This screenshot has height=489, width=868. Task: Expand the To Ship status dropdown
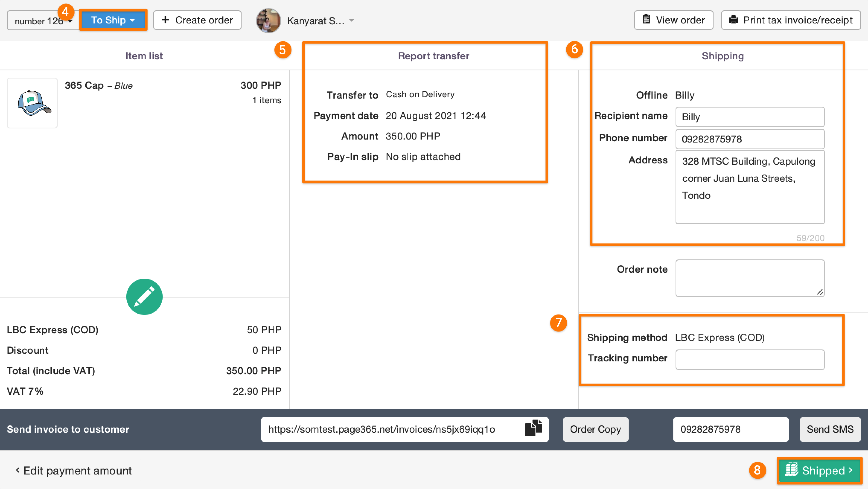113,20
